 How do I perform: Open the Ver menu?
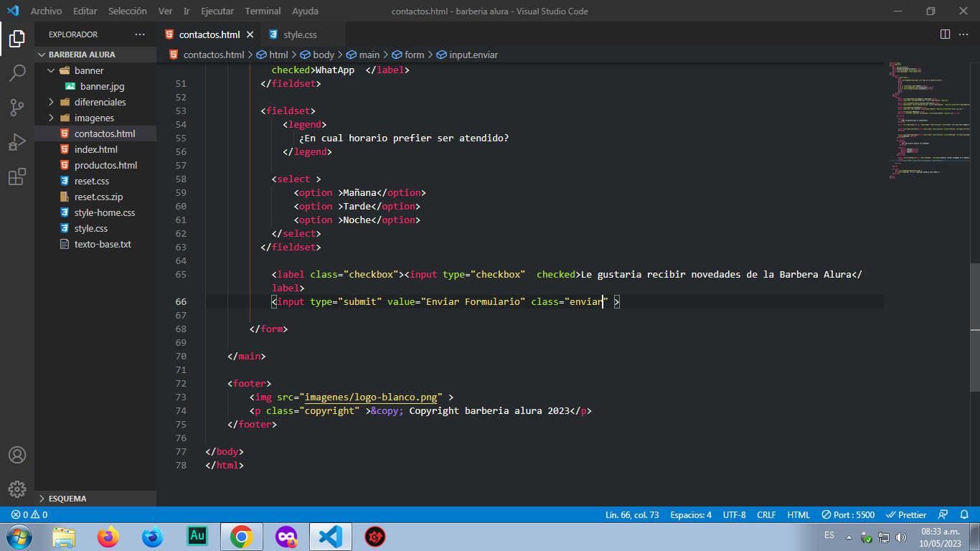click(165, 11)
